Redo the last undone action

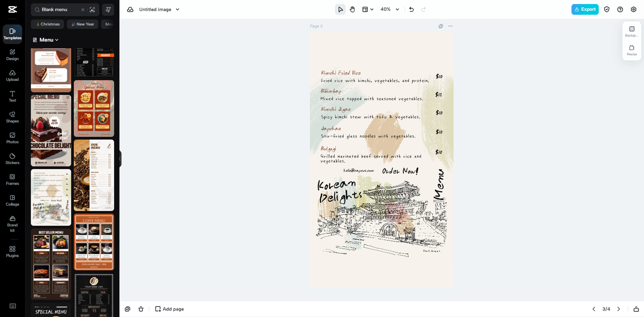(424, 10)
